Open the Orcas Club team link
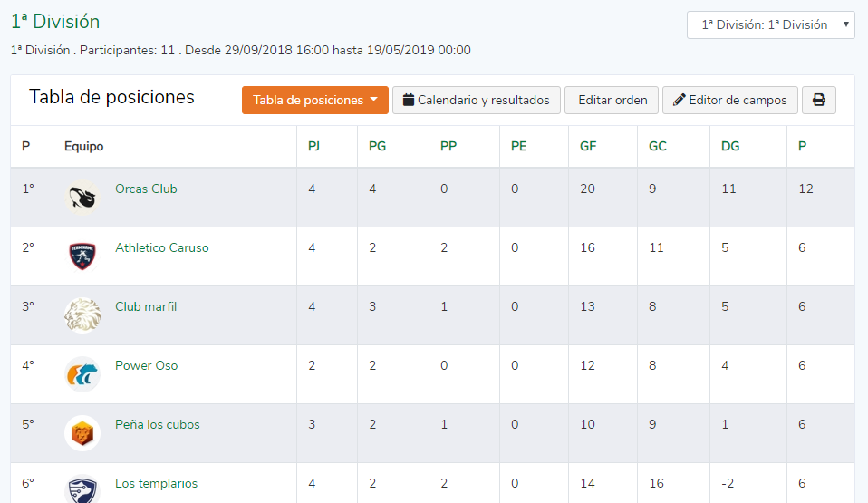This screenshot has width=868, height=503. (146, 189)
